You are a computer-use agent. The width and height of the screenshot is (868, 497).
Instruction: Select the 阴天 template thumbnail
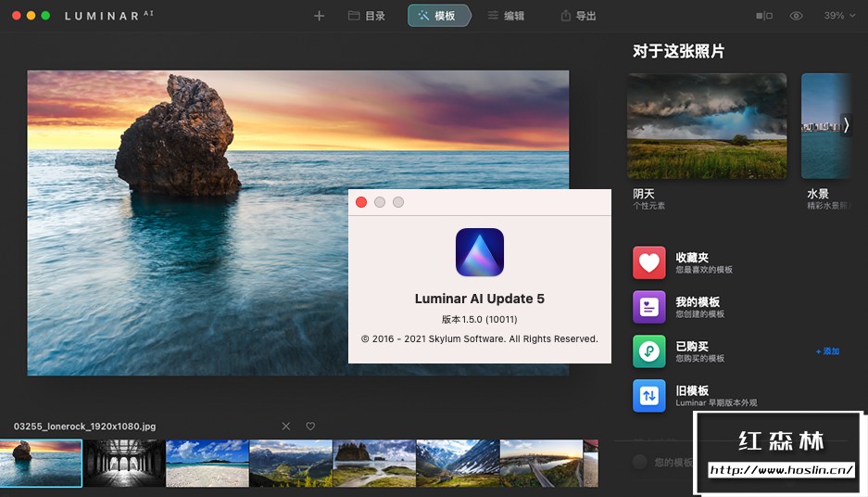pyautogui.click(x=707, y=126)
